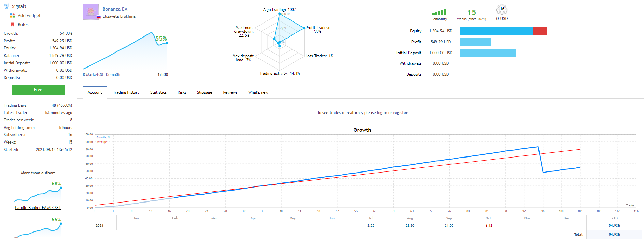
Task: Click the red segment of the Equity bar
Action: (x=540, y=31)
